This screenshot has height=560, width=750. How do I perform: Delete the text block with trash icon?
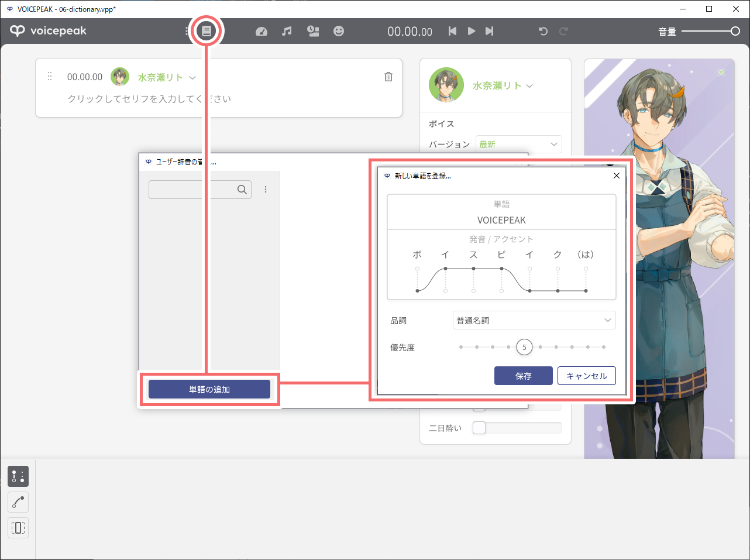pyautogui.click(x=388, y=77)
